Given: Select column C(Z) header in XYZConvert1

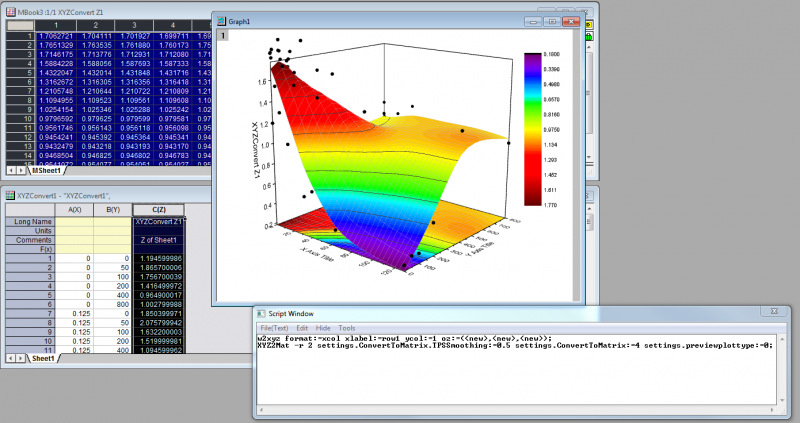Looking at the screenshot, I should pos(159,210).
